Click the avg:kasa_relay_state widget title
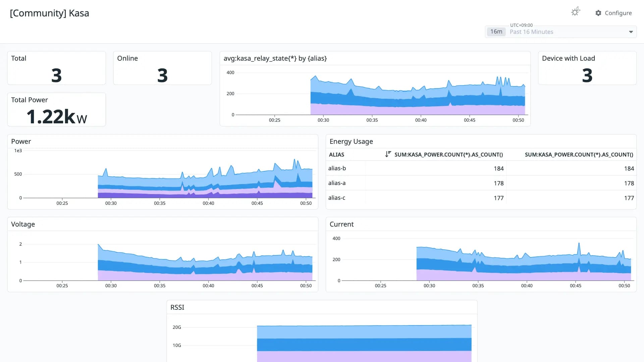Image resolution: width=644 pixels, height=362 pixels. click(x=275, y=58)
